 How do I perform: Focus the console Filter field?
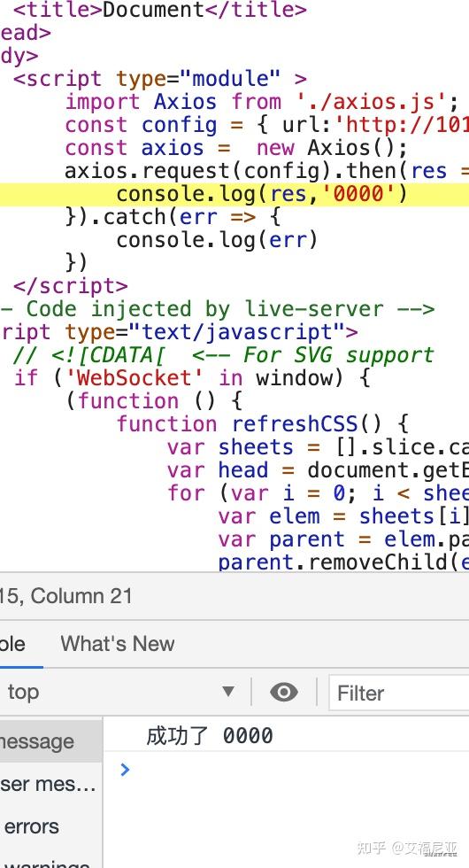pos(399,693)
